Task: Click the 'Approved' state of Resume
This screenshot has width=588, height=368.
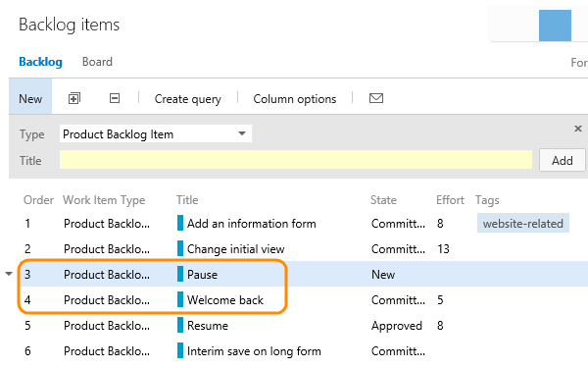Action: click(x=396, y=326)
